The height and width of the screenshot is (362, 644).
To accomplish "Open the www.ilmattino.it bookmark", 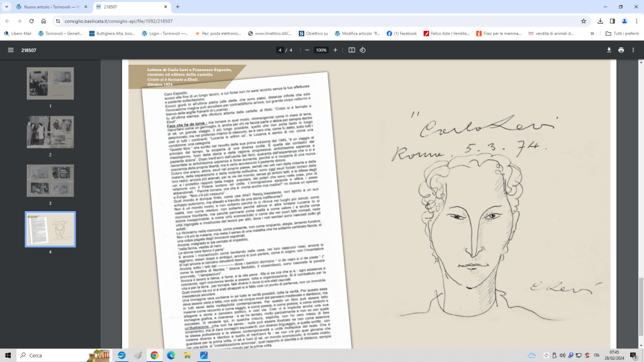I will click(270, 33).
